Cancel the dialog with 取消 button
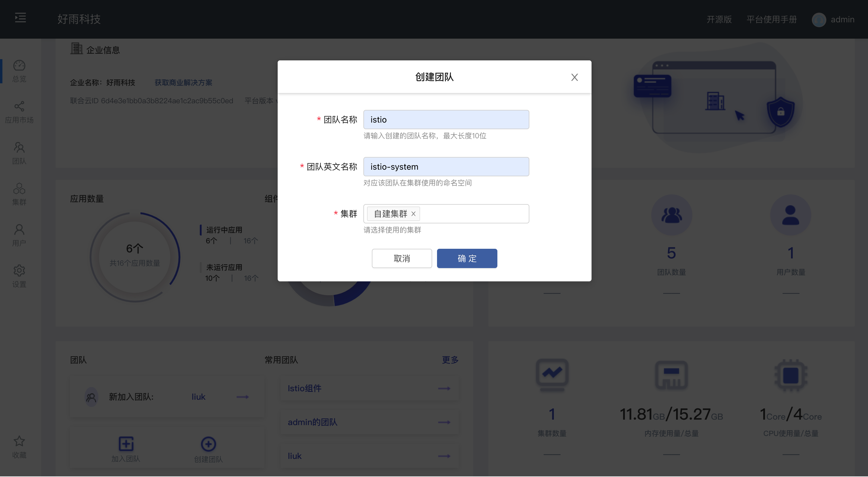Viewport: 868px width, 477px height. click(402, 258)
